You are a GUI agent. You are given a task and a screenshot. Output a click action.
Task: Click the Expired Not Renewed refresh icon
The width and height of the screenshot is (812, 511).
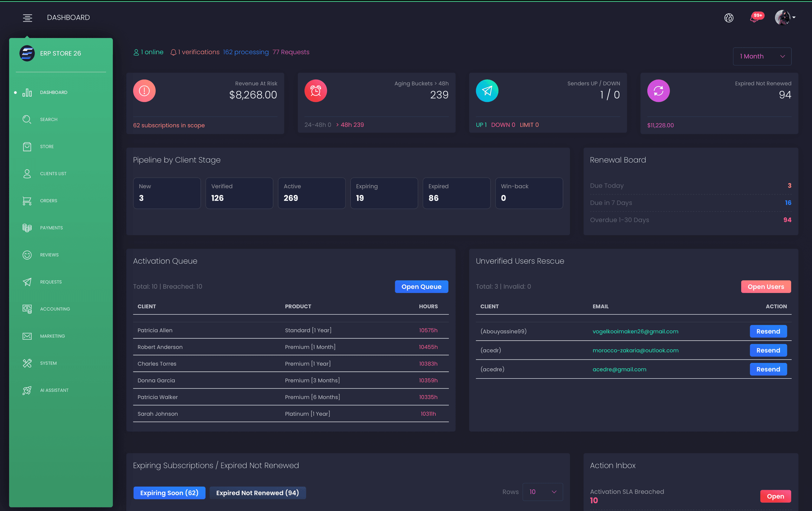[658, 90]
